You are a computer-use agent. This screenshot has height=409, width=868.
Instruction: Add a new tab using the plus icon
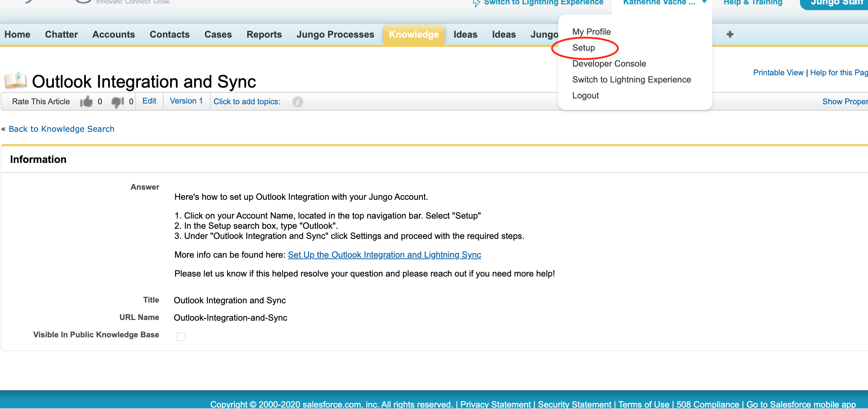(730, 34)
